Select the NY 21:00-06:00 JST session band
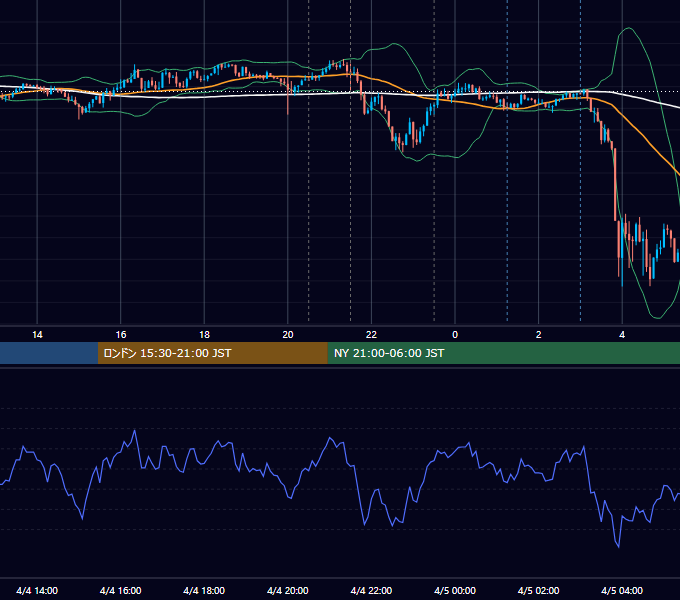 point(503,353)
